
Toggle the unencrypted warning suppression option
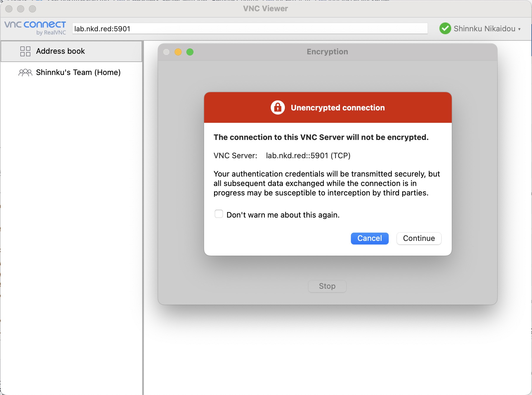click(219, 213)
